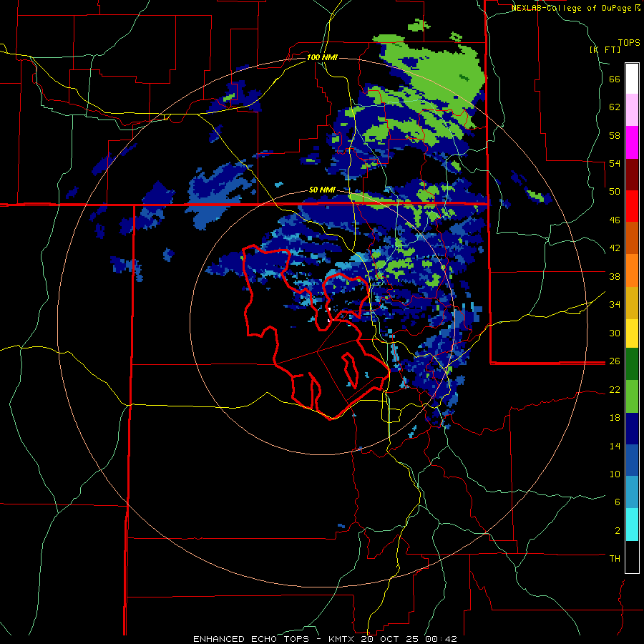Click the "10" scale value
644x644 pixels.
click(x=615, y=474)
